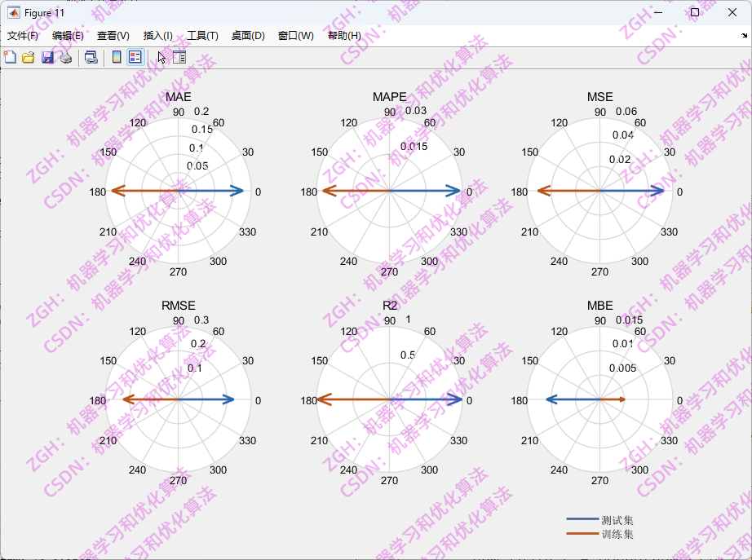The height and width of the screenshot is (560, 752).
Task: Select the orange arrow in the MSE plot
Action: click(x=568, y=191)
